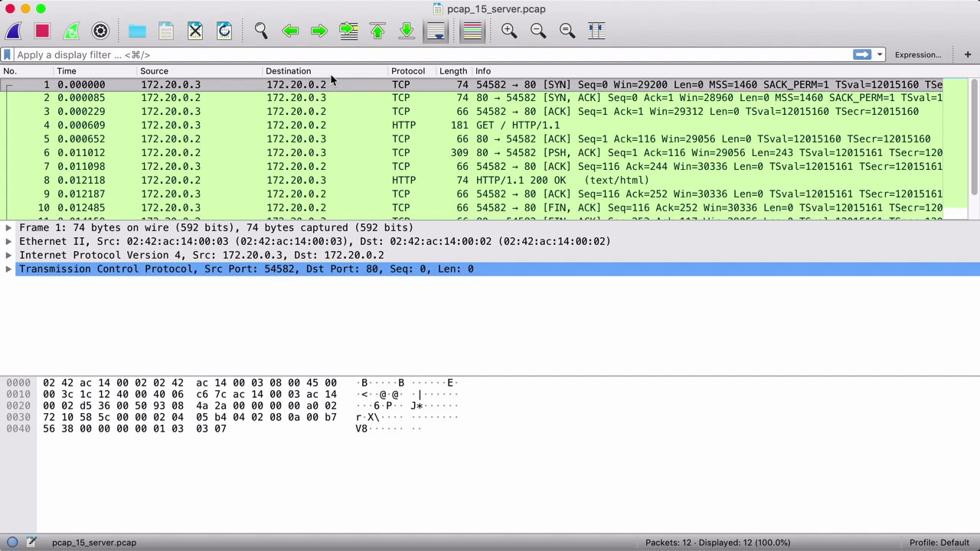Viewport: 980px width, 551px height.
Task: Go forward in packet history
Action: (319, 31)
